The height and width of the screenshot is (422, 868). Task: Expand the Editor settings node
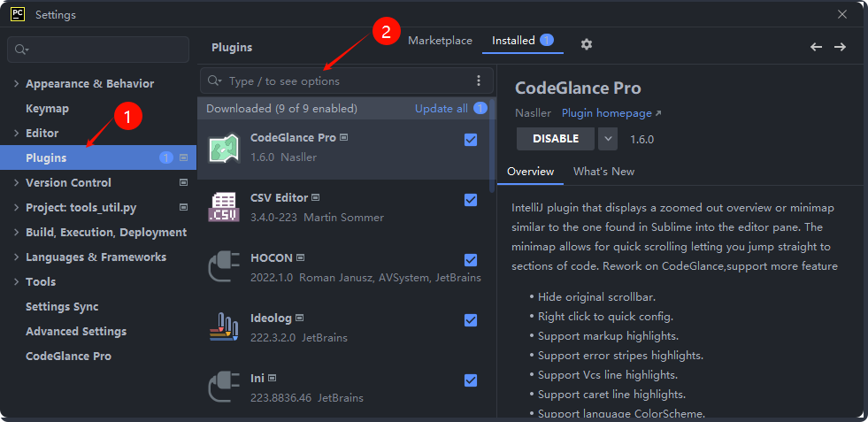16,133
